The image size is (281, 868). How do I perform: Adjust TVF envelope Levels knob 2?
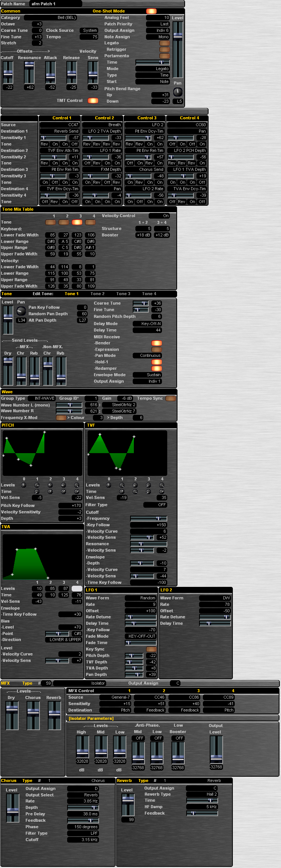135,485
